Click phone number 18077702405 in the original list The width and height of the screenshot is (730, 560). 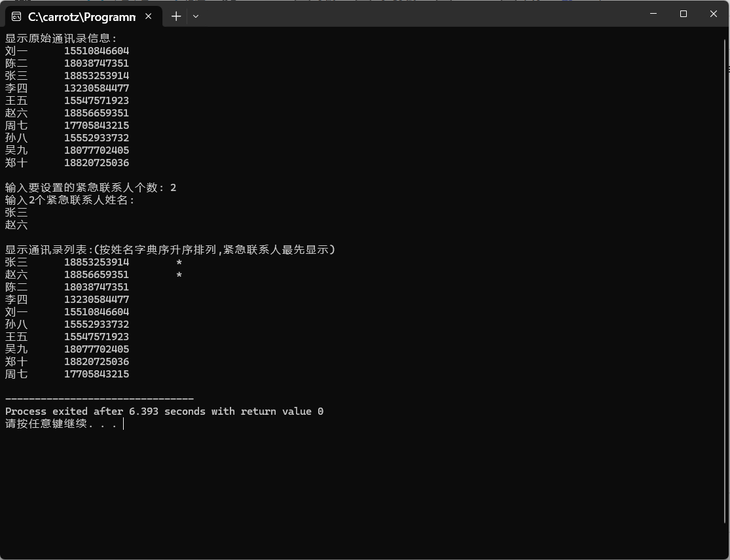click(x=96, y=150)
